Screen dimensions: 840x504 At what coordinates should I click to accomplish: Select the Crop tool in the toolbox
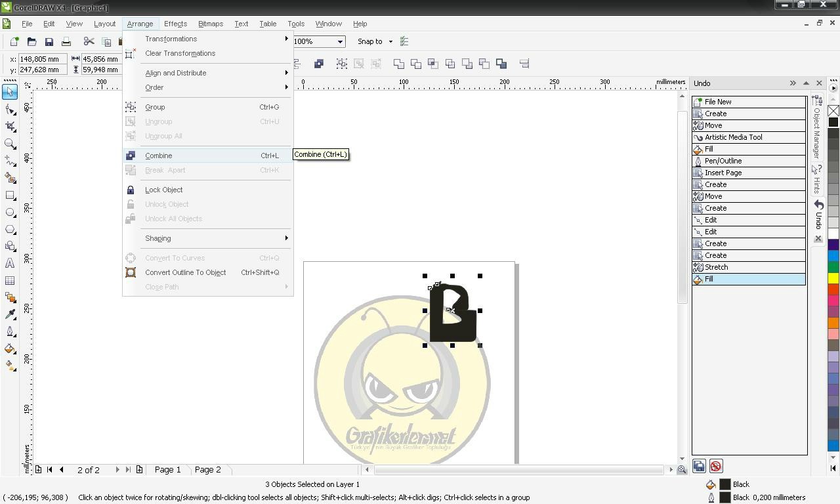tap(10, 126)
